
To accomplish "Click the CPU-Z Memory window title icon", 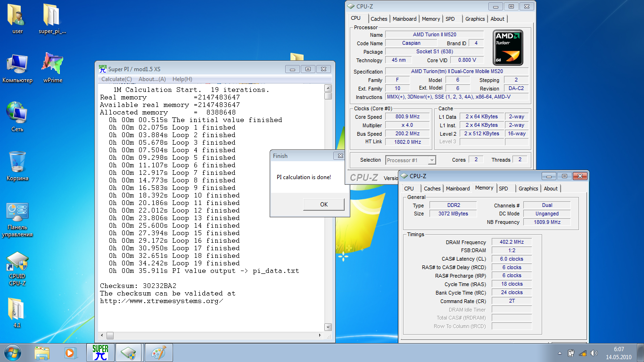I will click(405, 176).
